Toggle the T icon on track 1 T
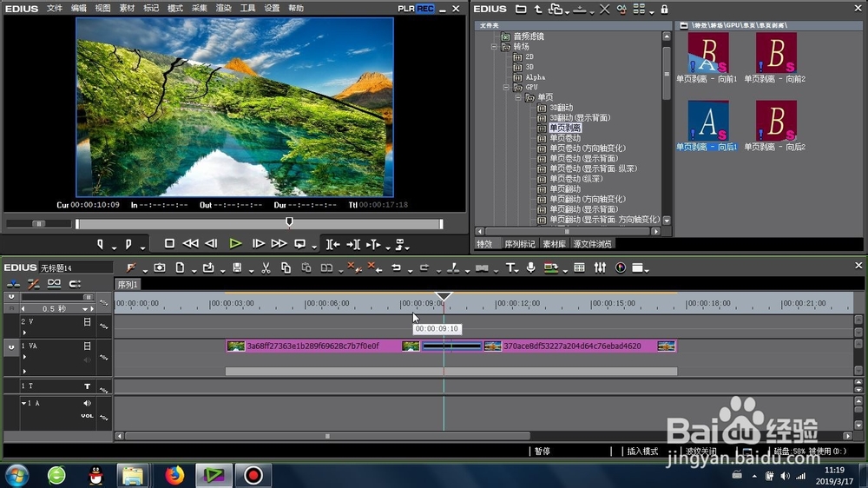 click(x=87, y=386)
